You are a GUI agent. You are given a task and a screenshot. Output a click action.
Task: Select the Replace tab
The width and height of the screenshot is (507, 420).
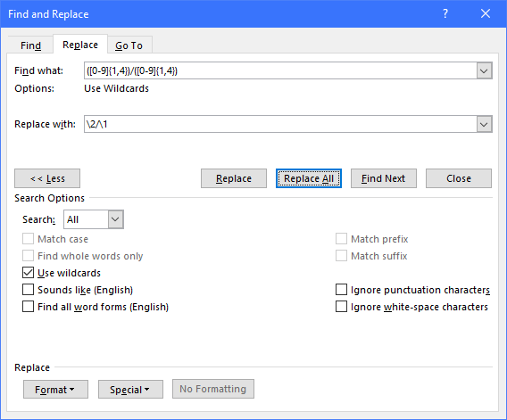(x=80, y=45)
